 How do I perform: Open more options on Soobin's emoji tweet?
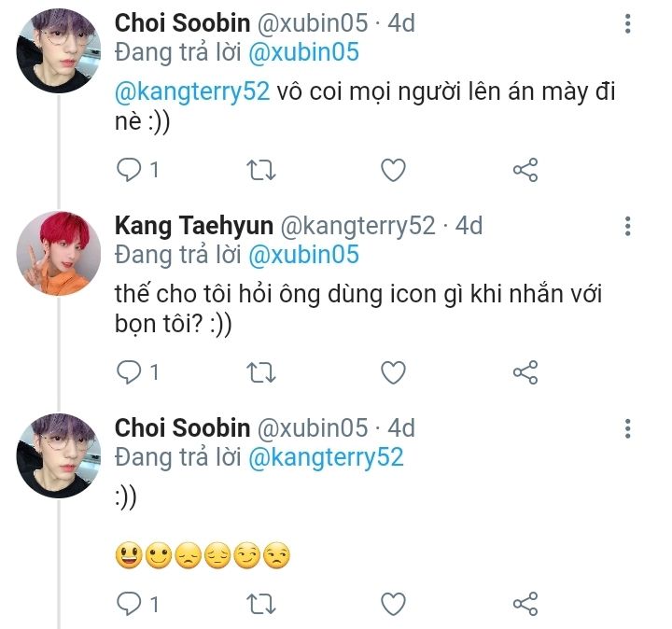coord(628,428)
